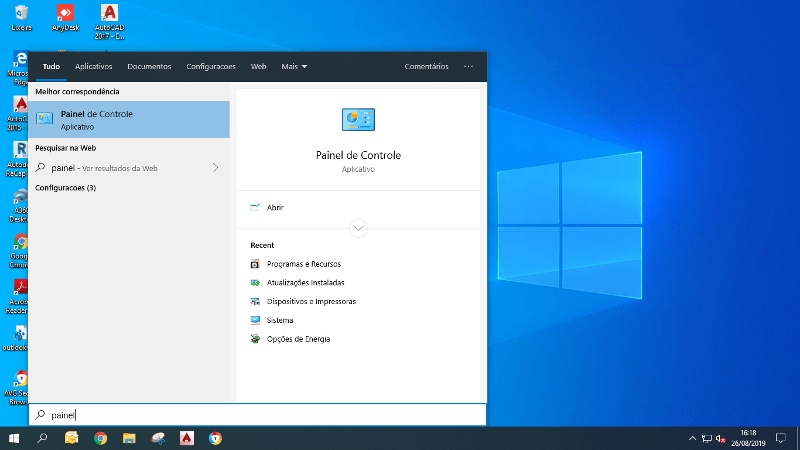Open Microsoft Edge desktop shortcut
The height and width of the screenshot is (450, 800).
[x=18, y=68]
